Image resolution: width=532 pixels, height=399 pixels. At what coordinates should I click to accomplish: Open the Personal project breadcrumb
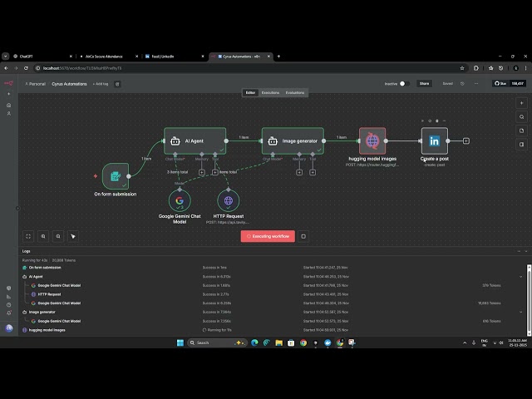pos(35,84)
